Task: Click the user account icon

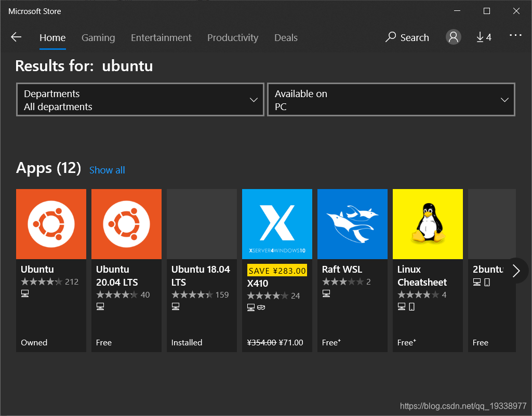Action: (x=453, y=36)
